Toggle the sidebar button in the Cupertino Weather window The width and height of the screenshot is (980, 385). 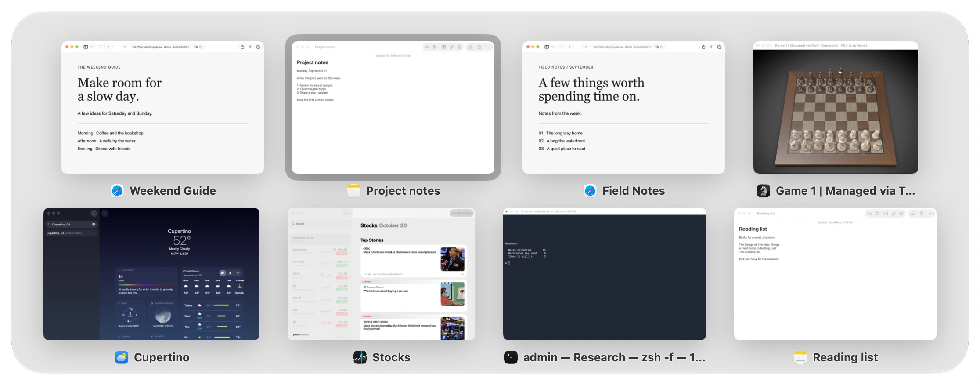coord(94,213)
